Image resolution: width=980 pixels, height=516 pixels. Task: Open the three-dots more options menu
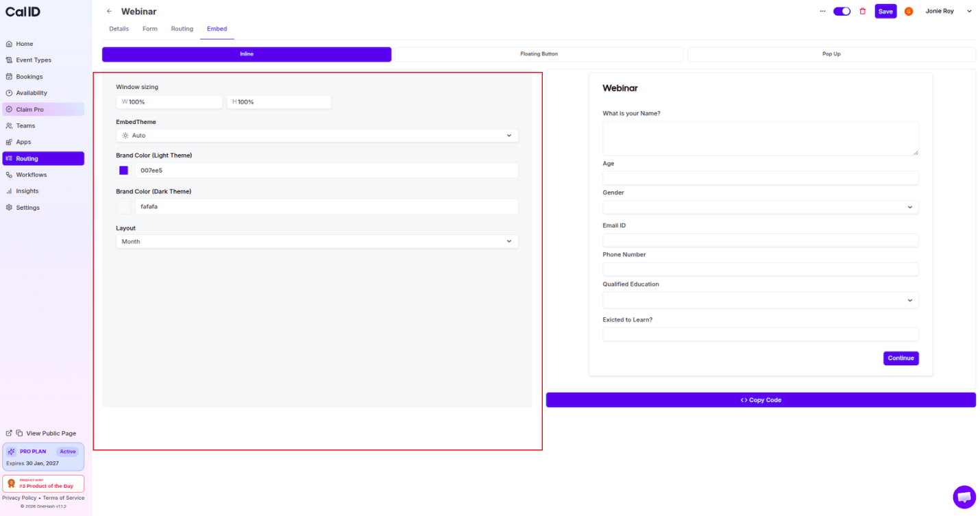[822, 11]
